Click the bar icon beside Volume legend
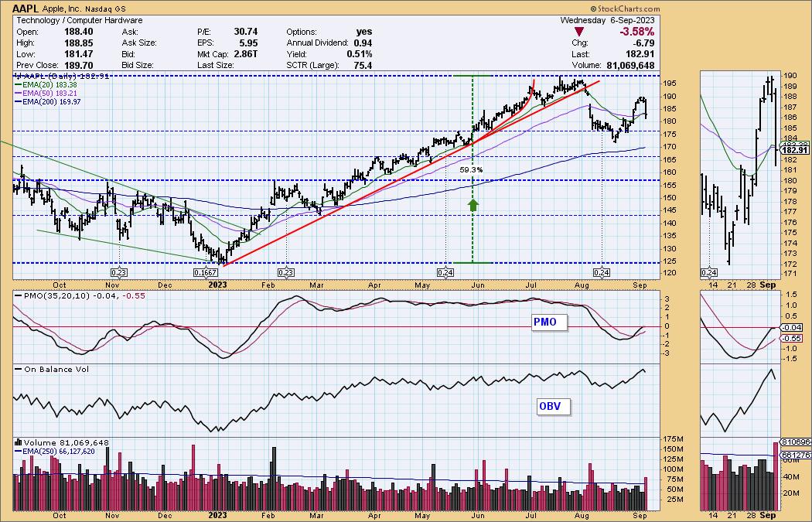The image size is (812, 522). [18, 442]
